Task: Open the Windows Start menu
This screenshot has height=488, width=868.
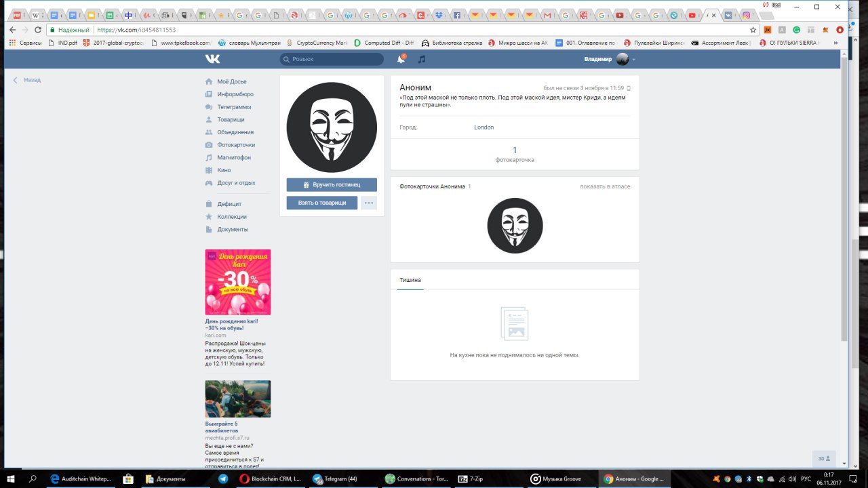Action: coord(11,479)
